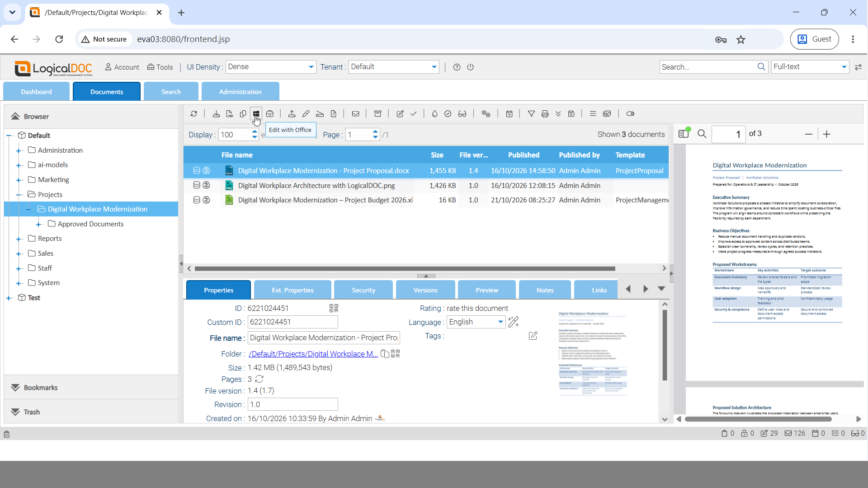Click the preview panel search magnifier
The width and height of the screenshot is (868, 488).
pyautogui.click(x=702, y=134)
